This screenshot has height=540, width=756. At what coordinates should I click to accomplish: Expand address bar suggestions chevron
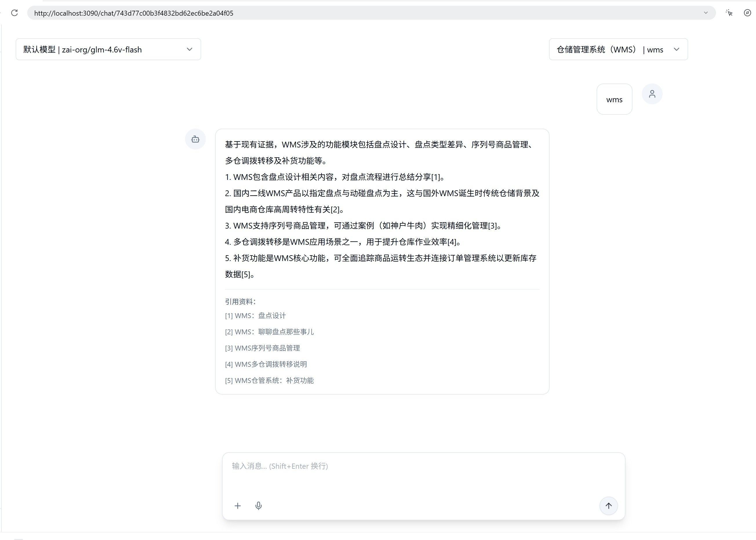(706, 13)
